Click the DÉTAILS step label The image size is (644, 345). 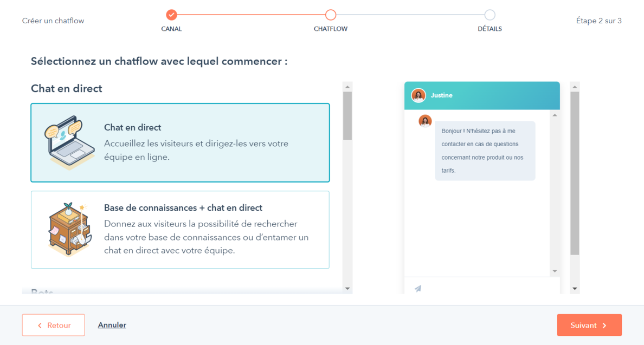pos(490,29)
